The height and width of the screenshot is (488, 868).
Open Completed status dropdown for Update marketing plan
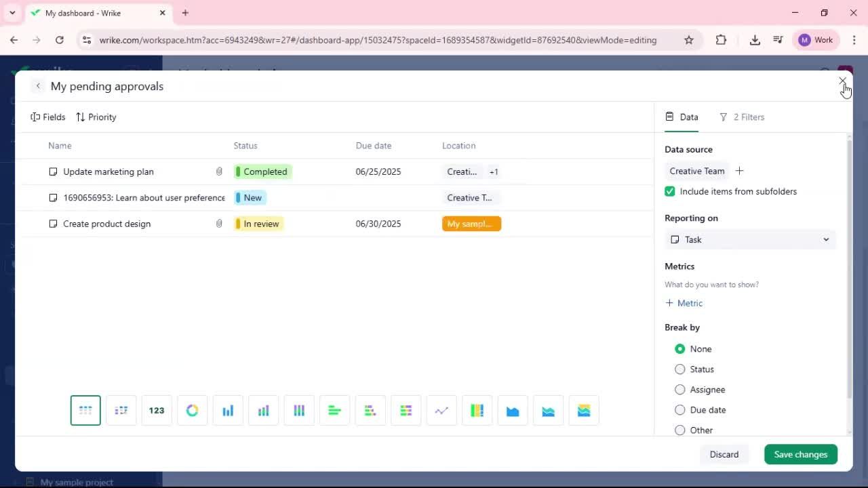pyautogui.click(x=263, y=171)
